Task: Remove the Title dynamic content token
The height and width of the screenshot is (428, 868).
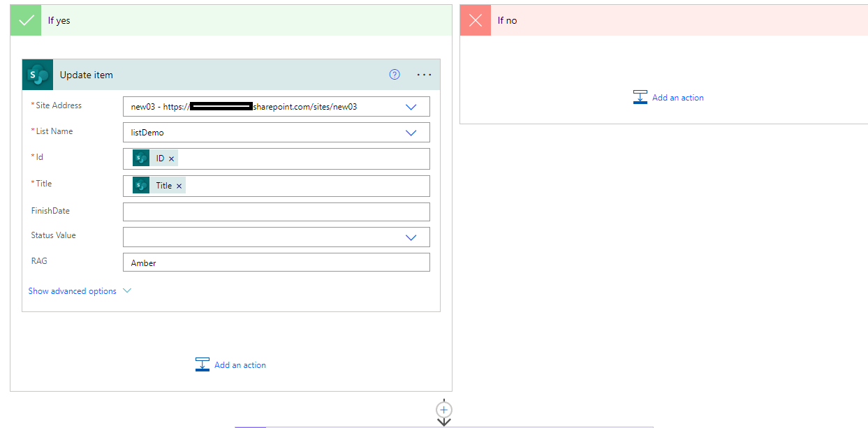Action: coord(179,186)
